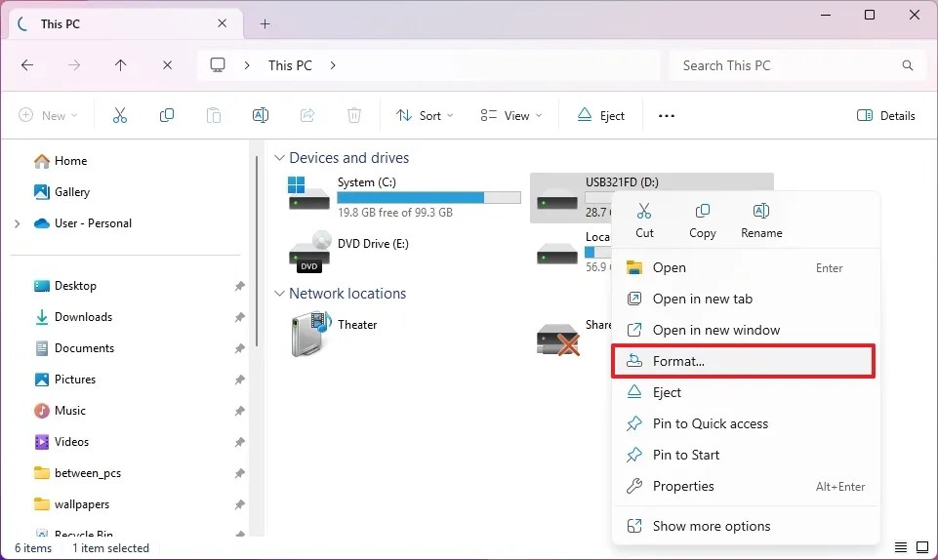938x560 pixels.
Task: Add a new tab with plus button
Action: pos(265,24)
